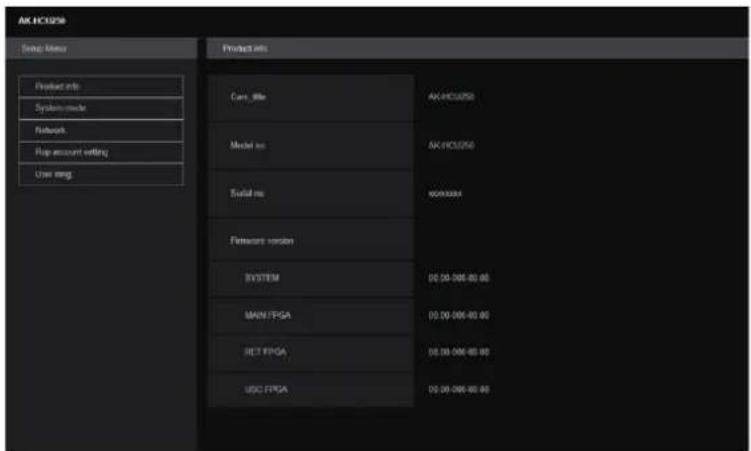Click the SYSTEM firmware version value
751x451 pixels.
(459, 278)
